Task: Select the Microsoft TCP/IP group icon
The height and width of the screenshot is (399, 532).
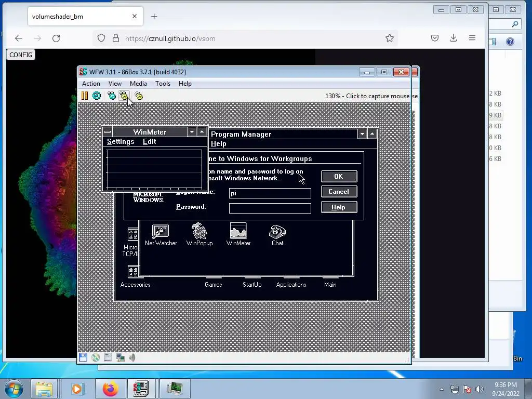Action: click(x=131, y=242)
